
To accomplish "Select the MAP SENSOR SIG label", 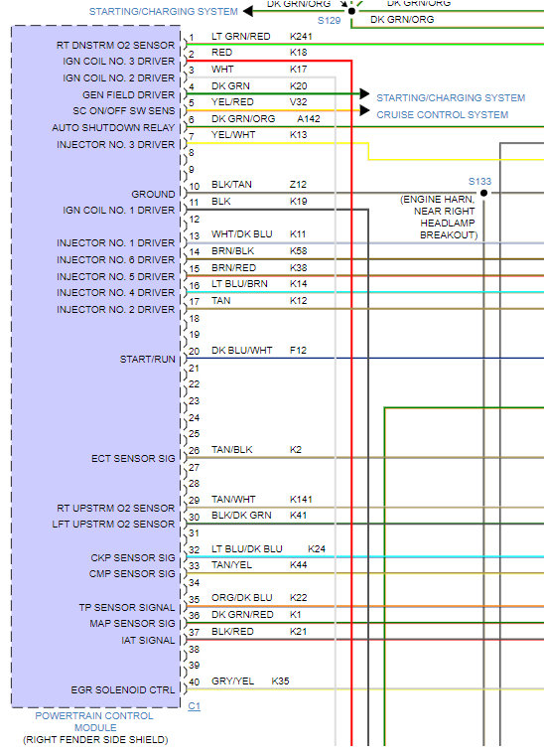I will coord(132,624).
